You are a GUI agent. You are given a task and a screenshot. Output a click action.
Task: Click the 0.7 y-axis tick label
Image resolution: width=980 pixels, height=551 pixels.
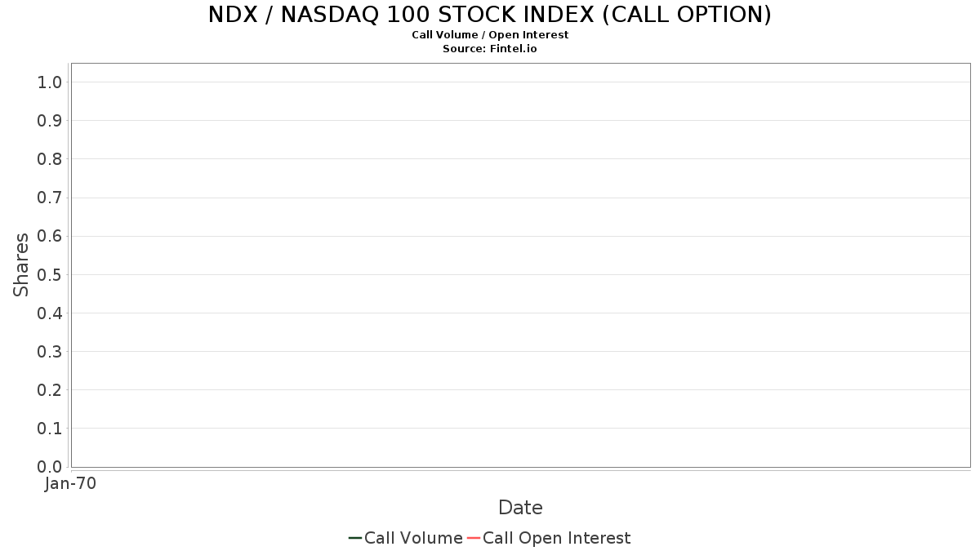(x=50, y=198)
